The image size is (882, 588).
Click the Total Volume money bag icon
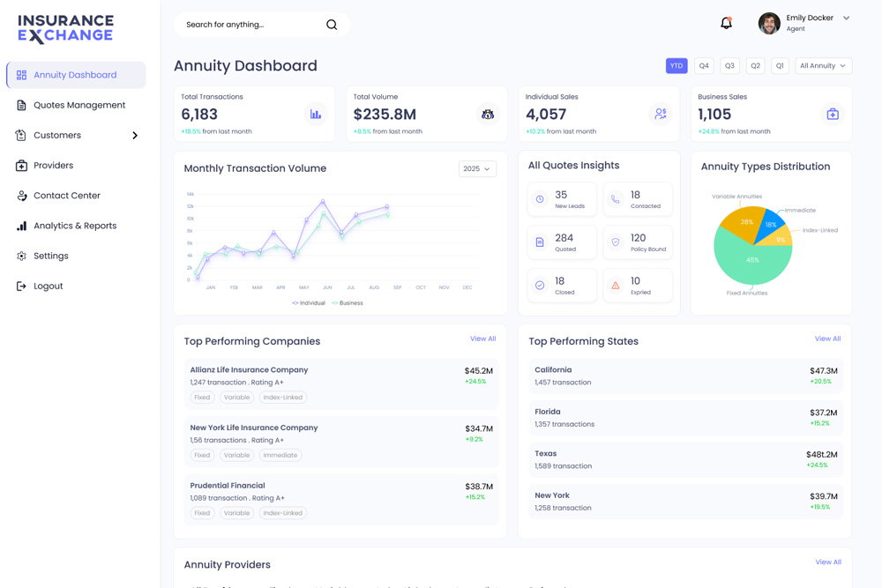[487, 114]
